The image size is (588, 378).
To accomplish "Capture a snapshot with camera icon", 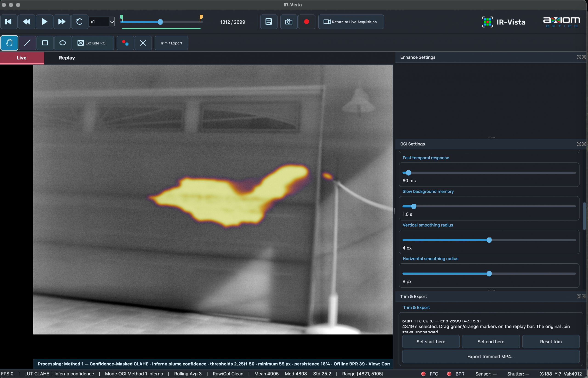I will click(x=289, y=22).
